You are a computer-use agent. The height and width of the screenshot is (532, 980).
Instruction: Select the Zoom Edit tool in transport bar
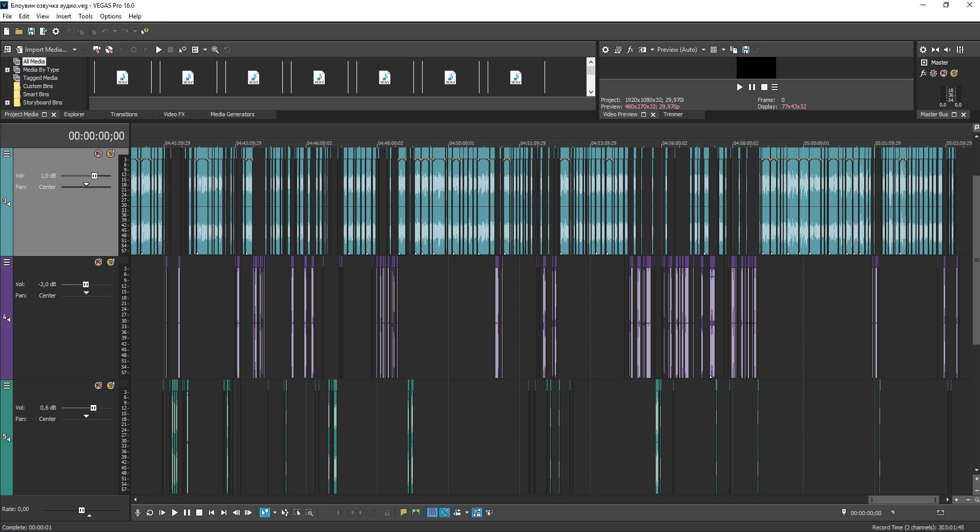[x=309, y=513]
